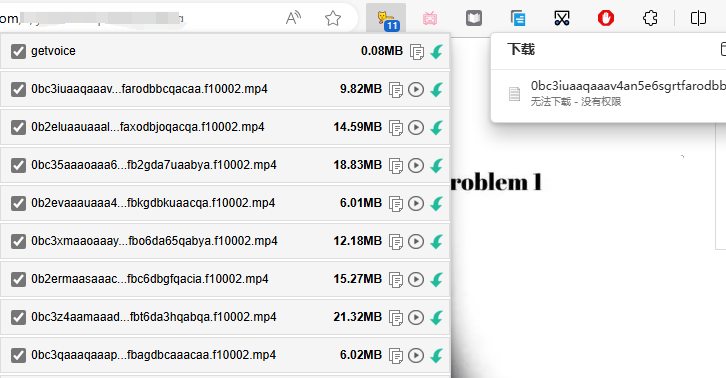Play preview of 12.18MB mp4
Image resolution: width=726 pixels, height=378 pixels.
pyautogui.click(x=416, y=241)
